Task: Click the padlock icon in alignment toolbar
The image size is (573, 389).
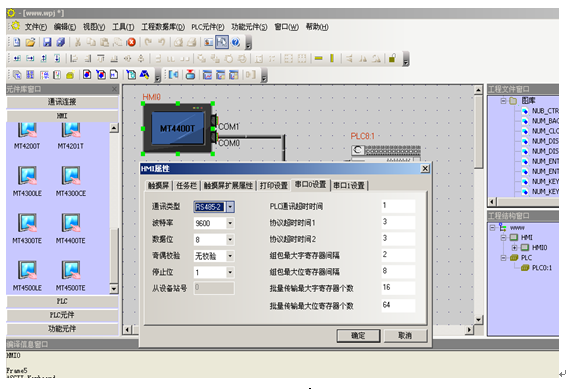Action: tap(392, 58)
